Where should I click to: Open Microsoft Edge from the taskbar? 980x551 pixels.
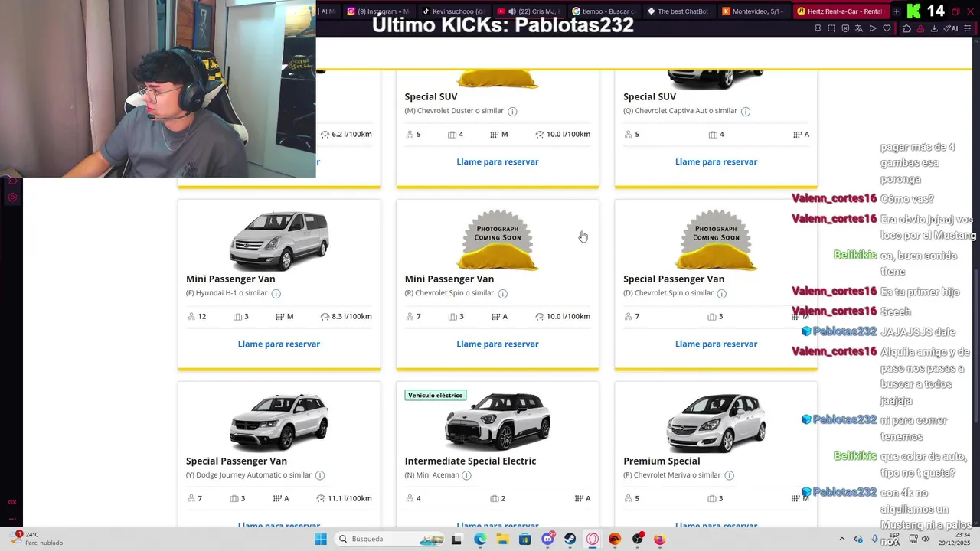479,539
